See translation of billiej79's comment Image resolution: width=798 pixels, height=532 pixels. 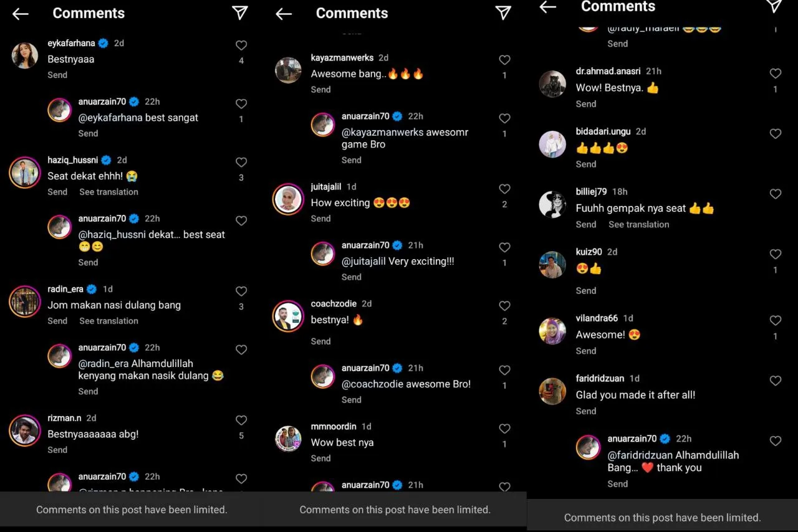[638, 224]
